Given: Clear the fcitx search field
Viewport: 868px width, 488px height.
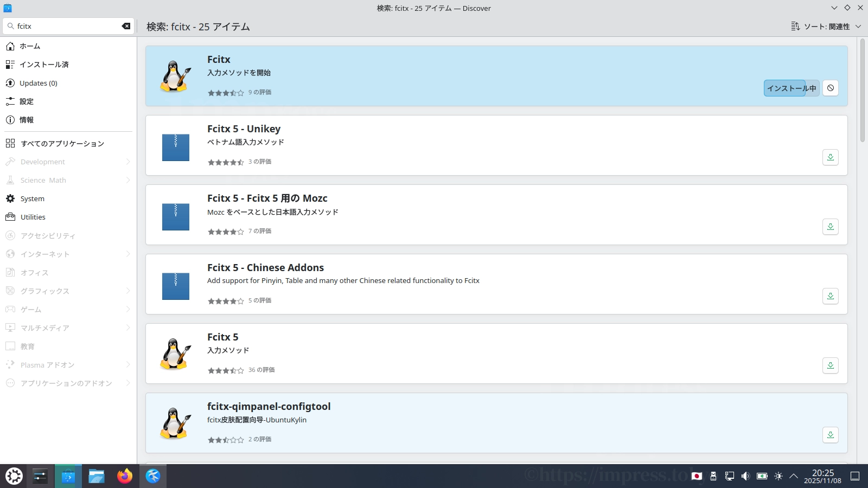Looking at the screenshot, I should point(126,26).
